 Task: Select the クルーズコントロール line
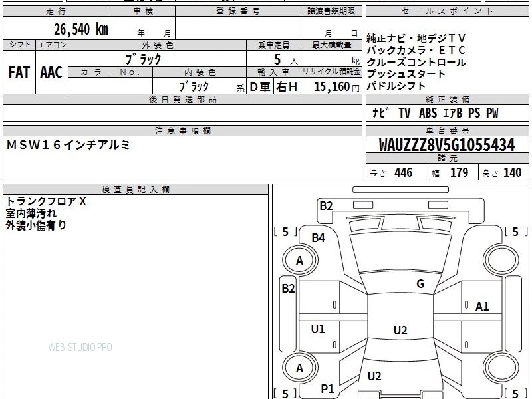tap(416, 63)
